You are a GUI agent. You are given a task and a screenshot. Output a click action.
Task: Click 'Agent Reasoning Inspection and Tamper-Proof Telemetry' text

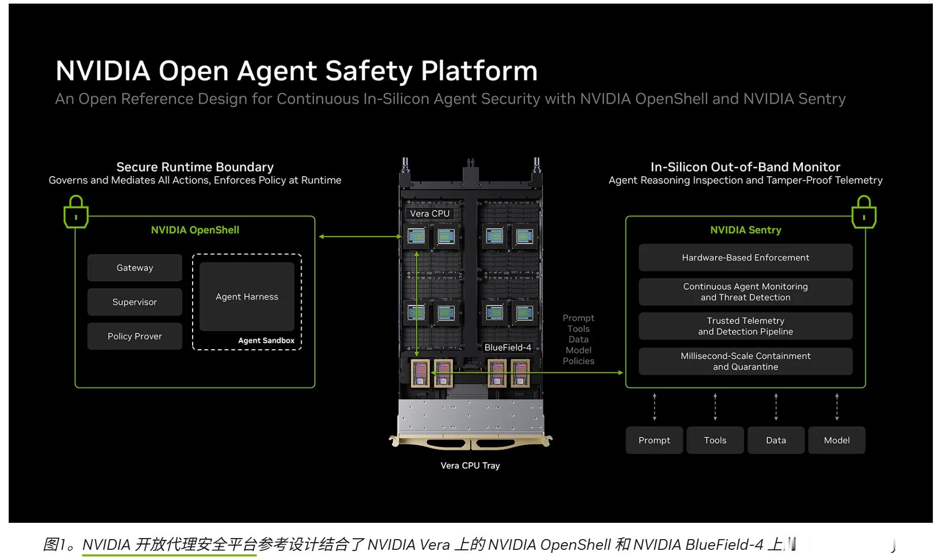745,180
